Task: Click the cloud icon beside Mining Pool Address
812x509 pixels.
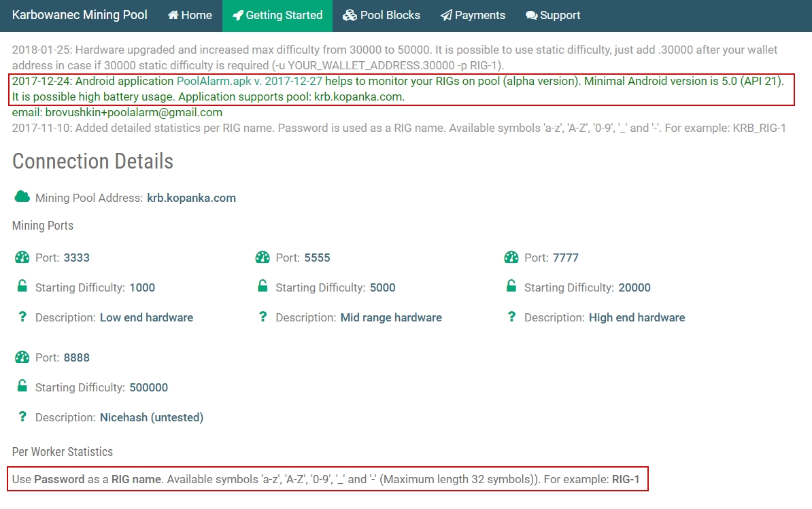Action: 22,196
